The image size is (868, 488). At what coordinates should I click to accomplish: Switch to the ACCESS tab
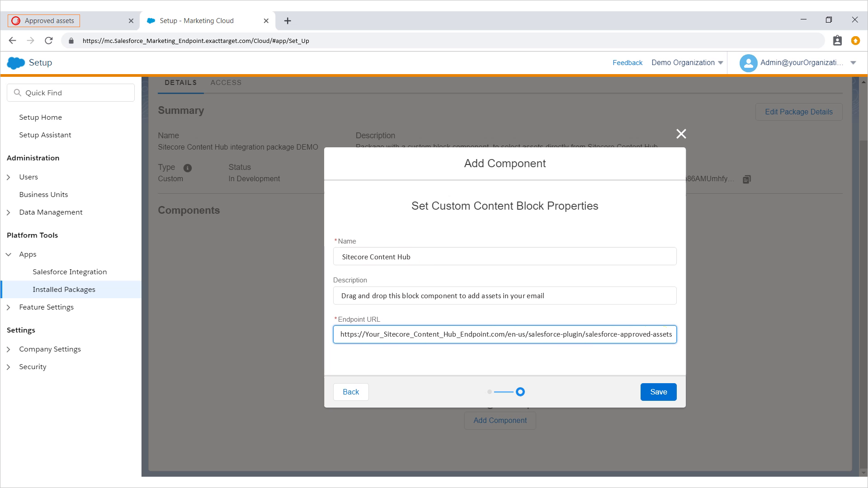pyautogui.click(x=226, y=82)
